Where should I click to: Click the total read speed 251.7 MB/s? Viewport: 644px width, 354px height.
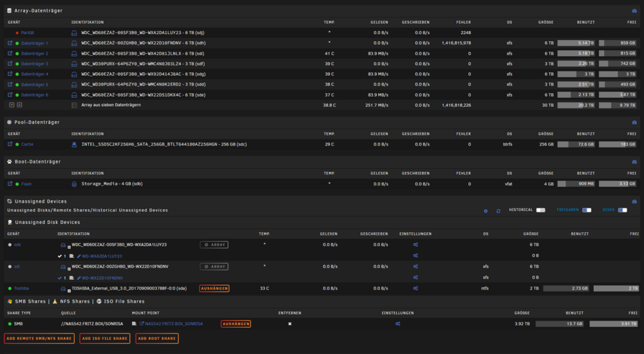(x=377, y=105)
